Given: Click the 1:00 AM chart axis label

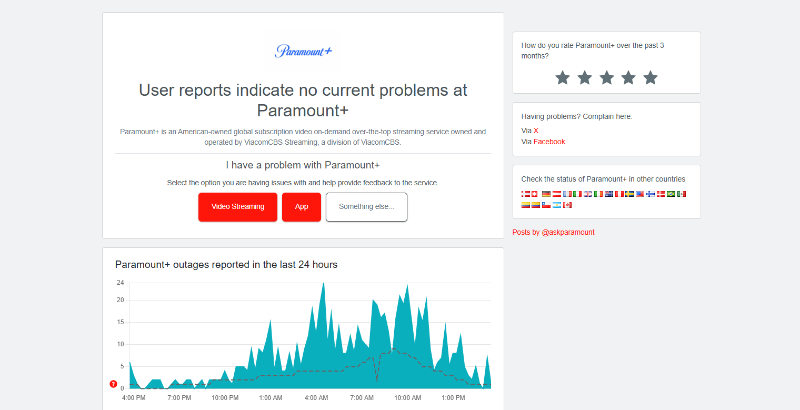Looking at the screenshot, I should pyautogui.click(x=270, y=397).
